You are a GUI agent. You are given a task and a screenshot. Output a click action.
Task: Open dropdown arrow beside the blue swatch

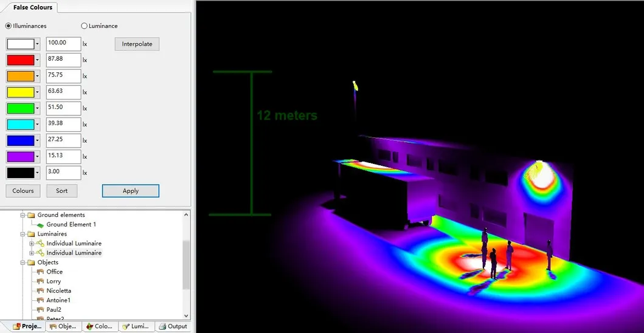(x=37, y=141)
